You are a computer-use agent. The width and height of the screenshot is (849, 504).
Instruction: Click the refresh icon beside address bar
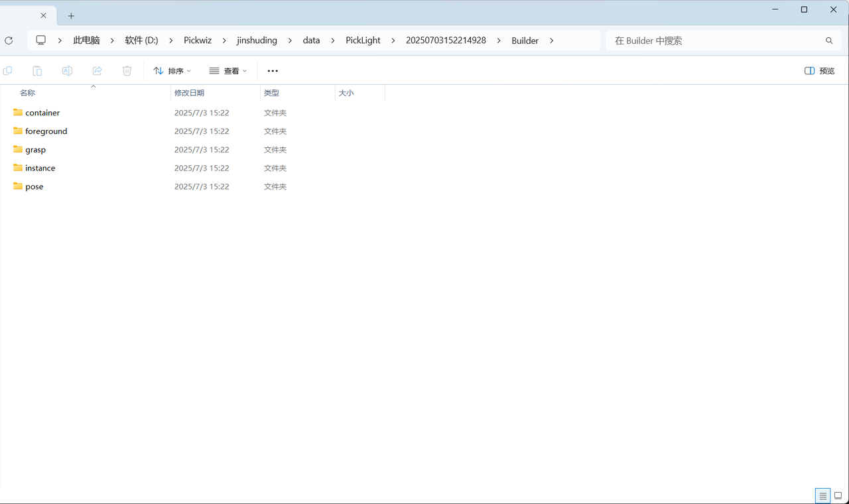click(9, 40)
